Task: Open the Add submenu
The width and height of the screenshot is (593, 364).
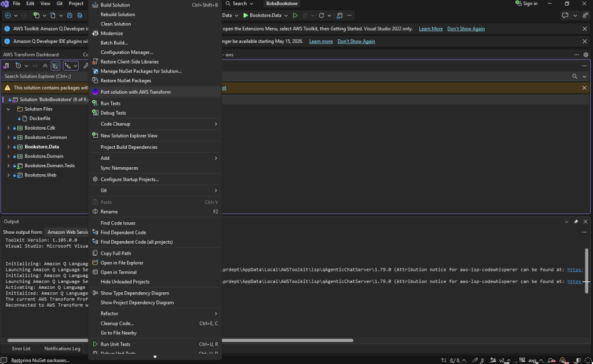Action: (x=155, y=158)
